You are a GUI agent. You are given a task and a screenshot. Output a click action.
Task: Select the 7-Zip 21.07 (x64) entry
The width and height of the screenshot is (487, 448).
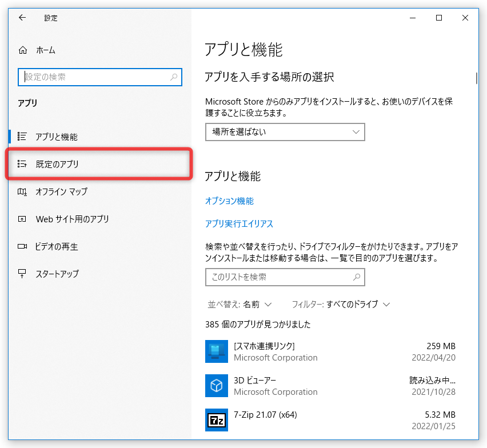(x=330, y=420)
